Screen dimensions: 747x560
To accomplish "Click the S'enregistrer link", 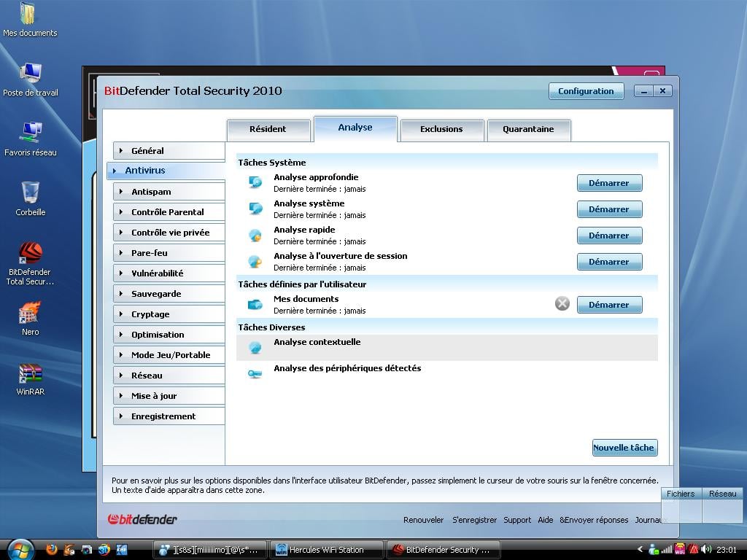I will click(474, 520).
